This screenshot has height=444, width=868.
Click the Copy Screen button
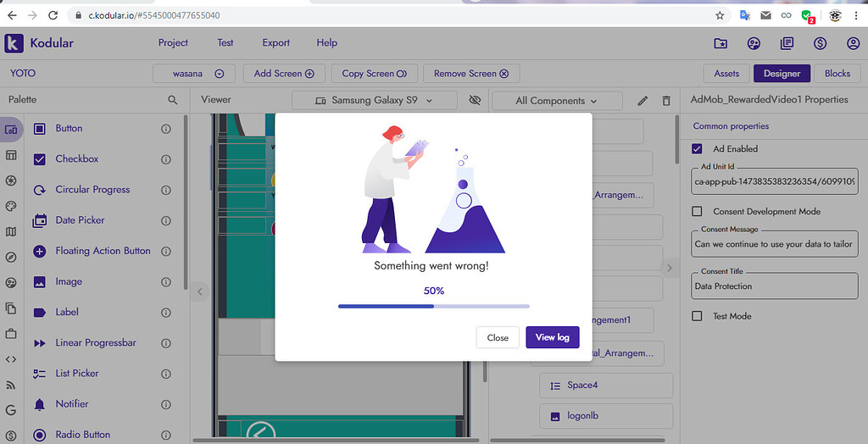pos(374,74)
